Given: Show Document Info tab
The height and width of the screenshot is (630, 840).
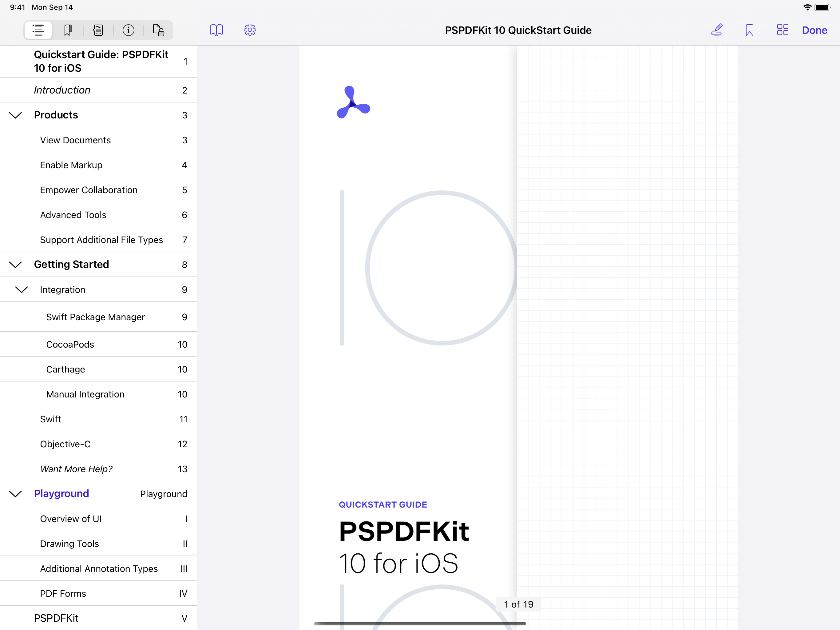Looking at the screenshot, I should point(128,30).
